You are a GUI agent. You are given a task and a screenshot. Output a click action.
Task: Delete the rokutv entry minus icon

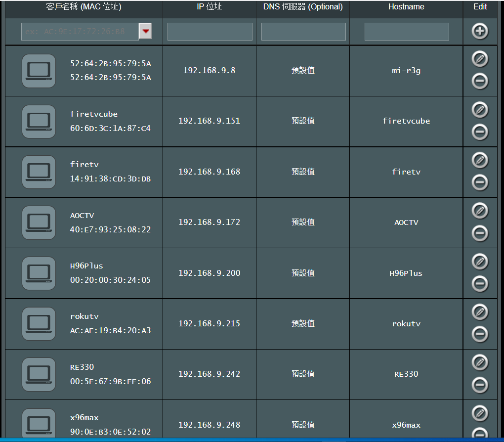(480, 334)
